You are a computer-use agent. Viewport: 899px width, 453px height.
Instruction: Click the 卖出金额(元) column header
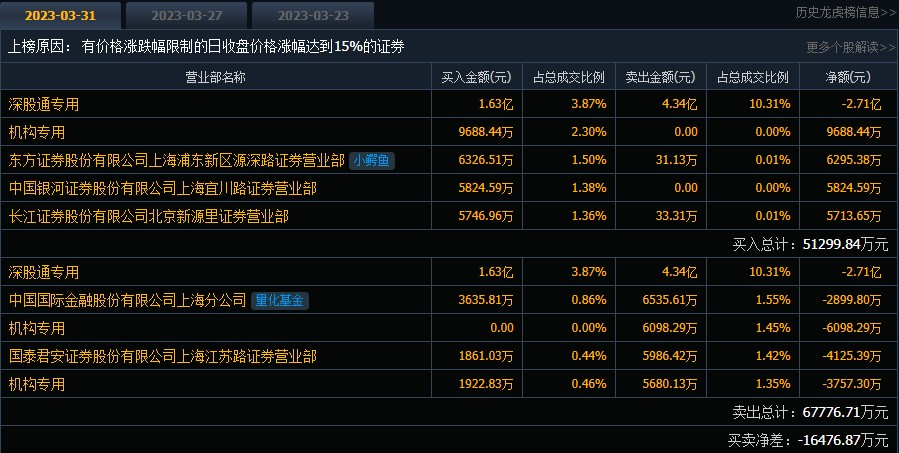click(660, 77)
